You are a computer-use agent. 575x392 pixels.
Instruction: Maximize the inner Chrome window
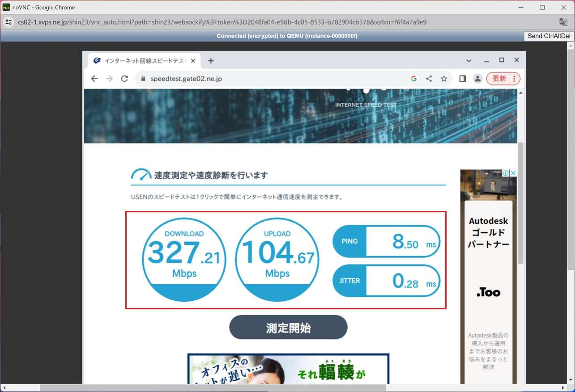[x=502, y=60]
